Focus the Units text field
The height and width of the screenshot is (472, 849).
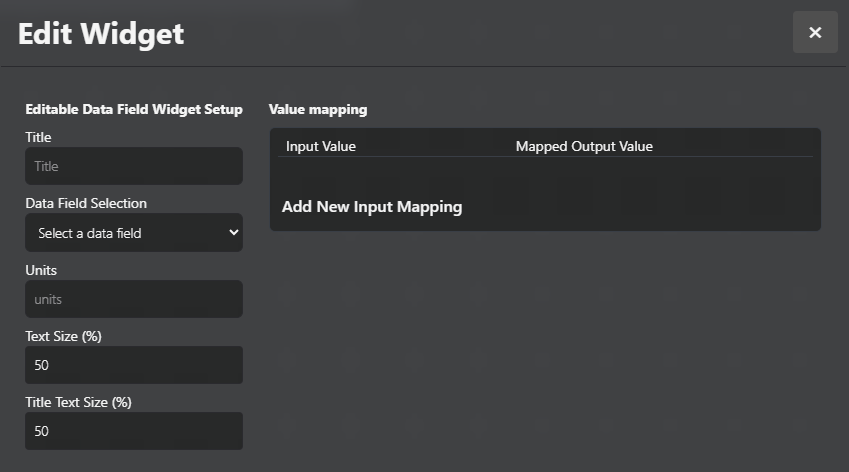point(134,299)
